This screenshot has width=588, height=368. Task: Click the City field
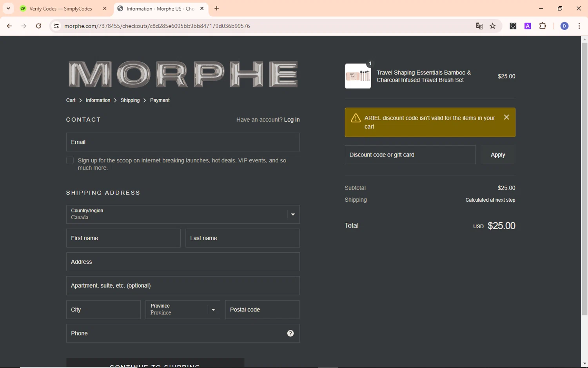point(103,310)
